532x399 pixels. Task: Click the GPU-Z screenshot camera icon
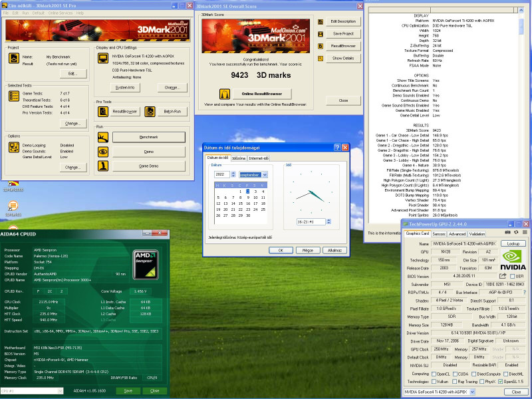507,232
